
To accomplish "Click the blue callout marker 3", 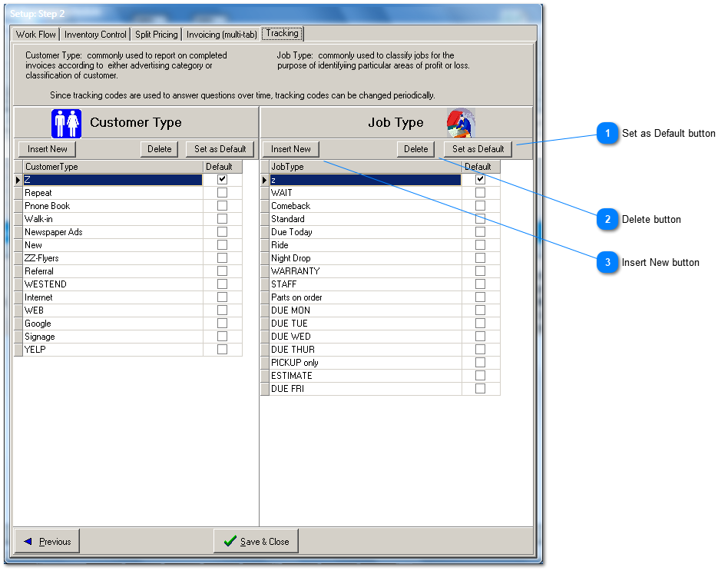I will pos(607,263).
